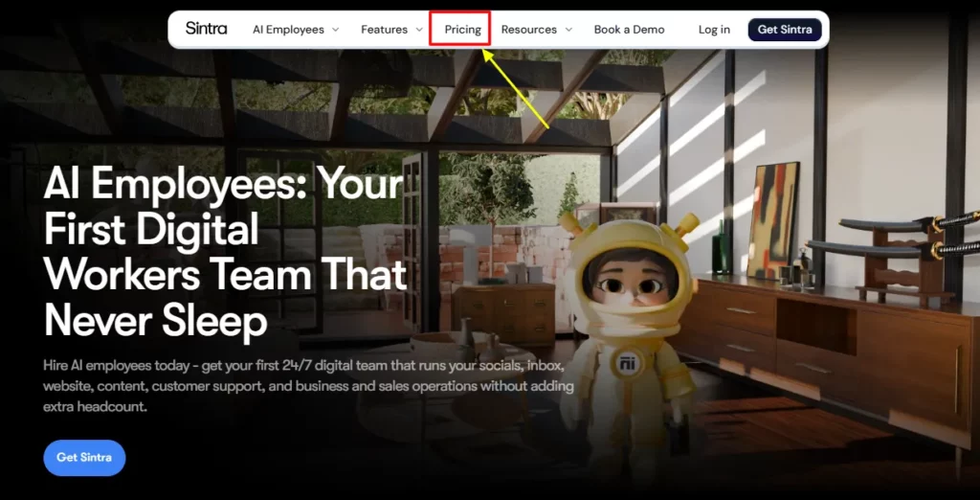
Task: Select Book a Demo link
Action: pos(629,30)
